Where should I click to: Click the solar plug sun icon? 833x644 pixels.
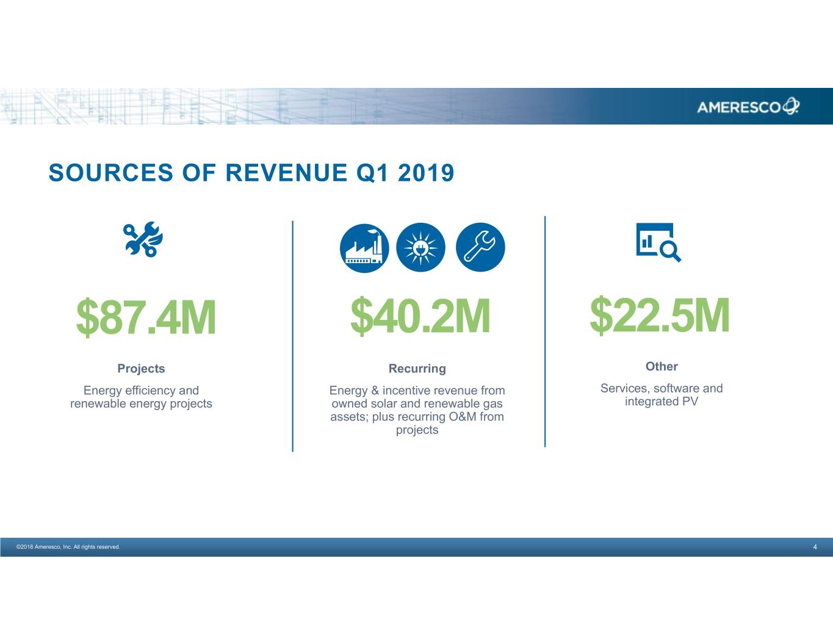point(420,248)
